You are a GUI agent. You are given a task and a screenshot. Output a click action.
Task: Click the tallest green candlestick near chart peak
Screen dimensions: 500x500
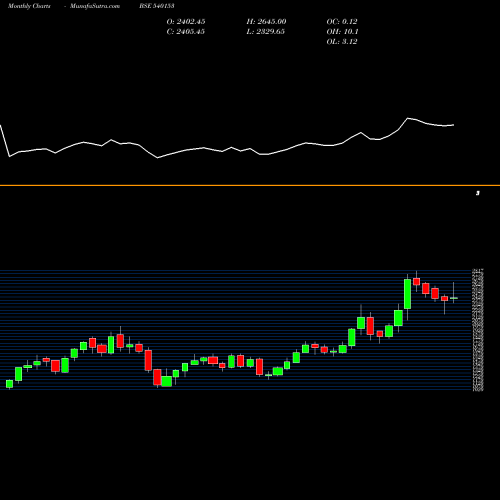[407, 294]
